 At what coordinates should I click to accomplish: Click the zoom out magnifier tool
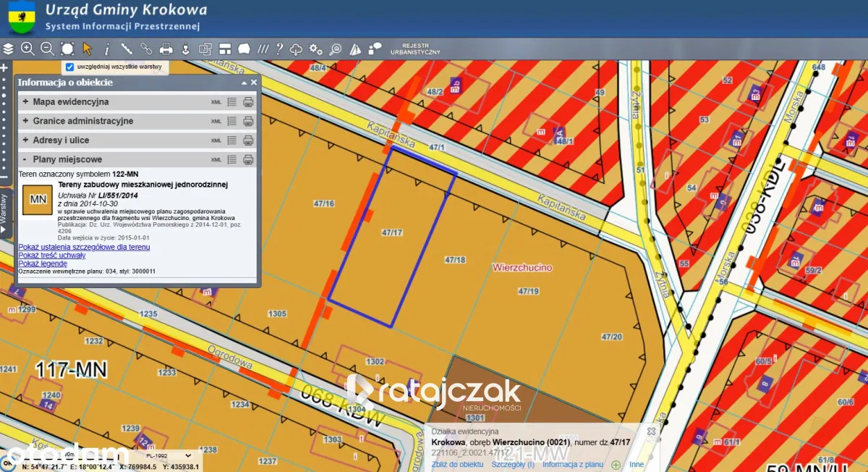(47, 49)
